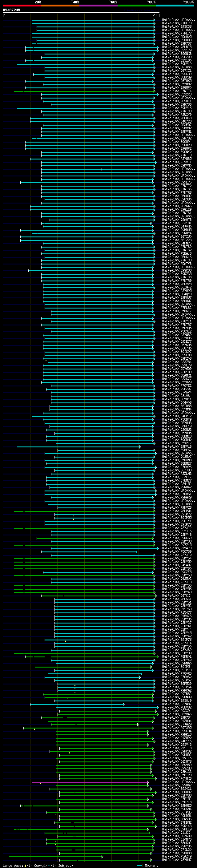Image resolution: width=197 pixels, height=868 pixels.
Task: Select hit label UniRef100_Q9SEM0
Action: (177, 356)
